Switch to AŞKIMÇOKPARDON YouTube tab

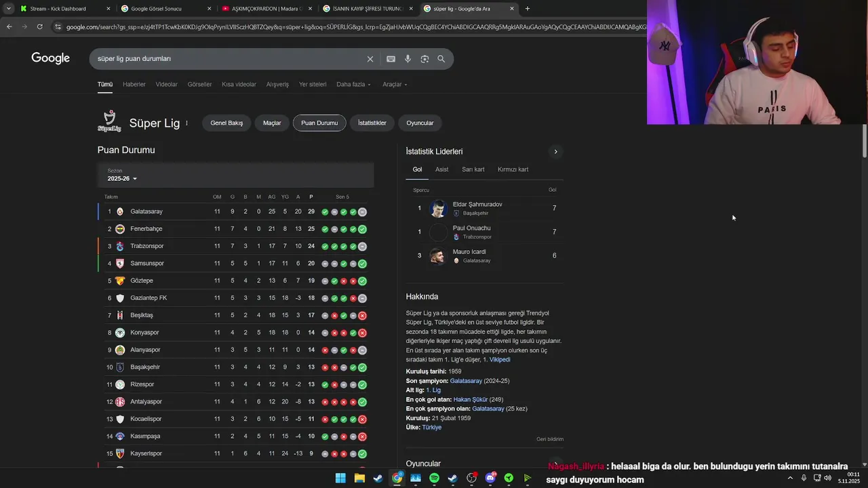tap(267, 9)
